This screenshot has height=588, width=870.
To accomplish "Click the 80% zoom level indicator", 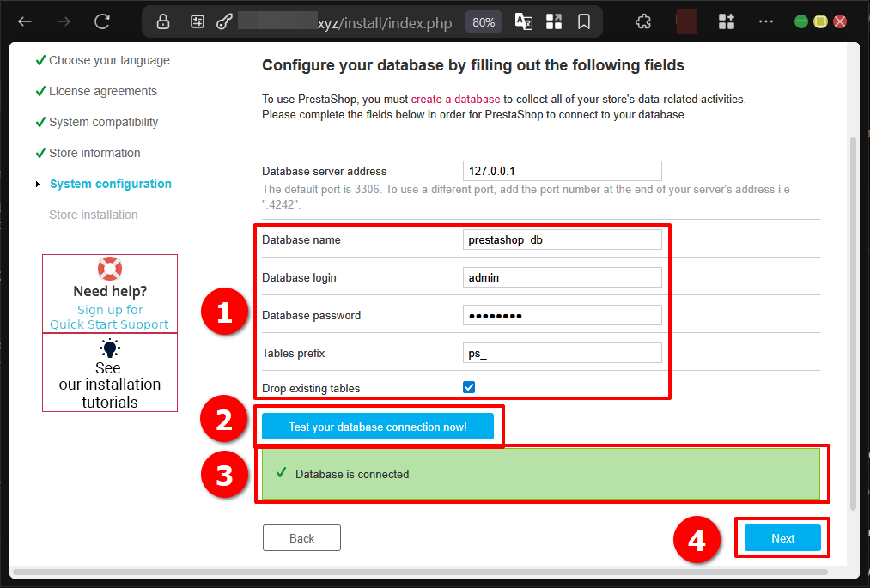I will [x=483, y=21].
